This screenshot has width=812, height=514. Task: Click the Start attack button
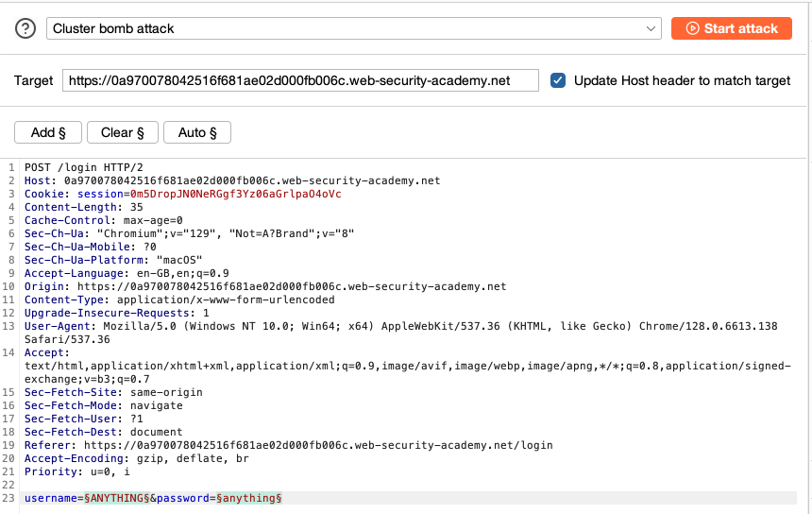[731, 28]
